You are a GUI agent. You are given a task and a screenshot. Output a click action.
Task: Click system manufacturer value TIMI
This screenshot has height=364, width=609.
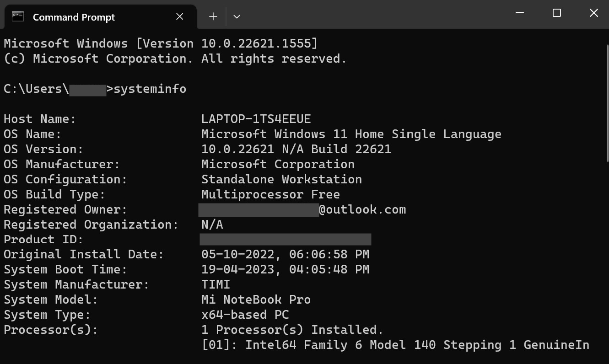tap(216, 284)
